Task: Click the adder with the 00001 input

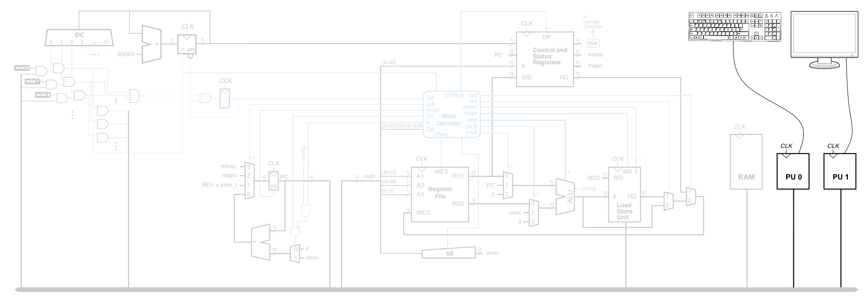Action: coord(152,44)
